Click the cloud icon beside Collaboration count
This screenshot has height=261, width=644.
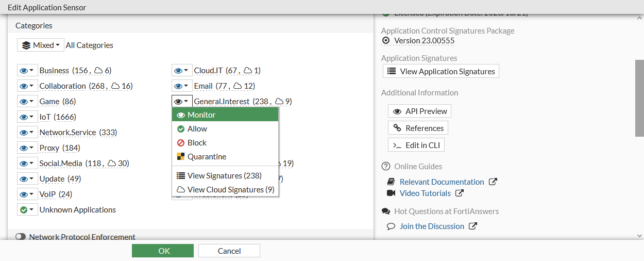click(x=115, y=86)
